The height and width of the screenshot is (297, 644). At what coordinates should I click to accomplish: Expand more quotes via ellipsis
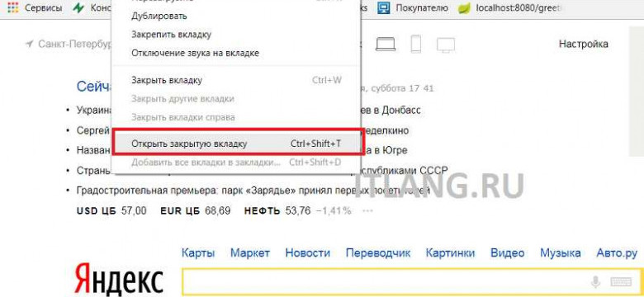pos(367,211)
